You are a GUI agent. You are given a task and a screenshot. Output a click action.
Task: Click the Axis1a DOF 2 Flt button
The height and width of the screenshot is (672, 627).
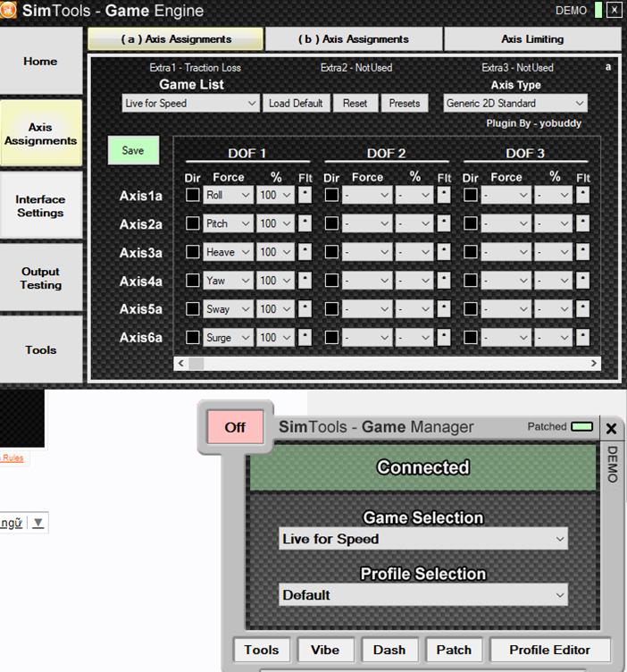pyautogui.click(x=444, y=195)
